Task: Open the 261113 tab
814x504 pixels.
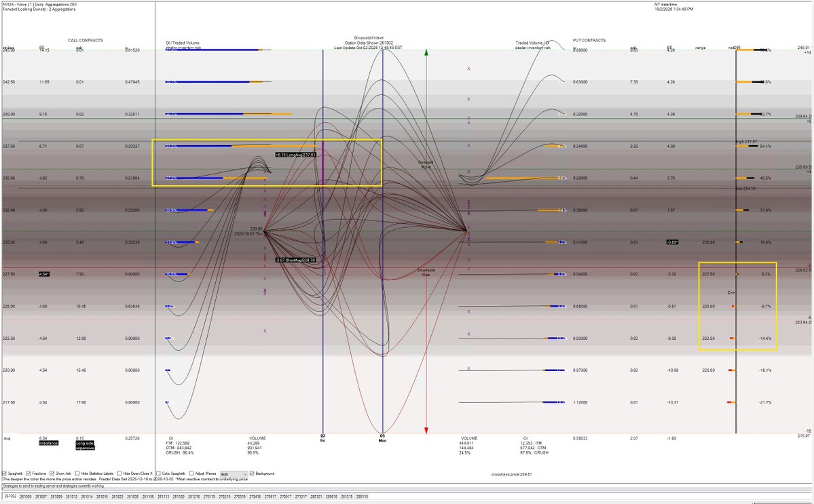Action: coord(164,497)
